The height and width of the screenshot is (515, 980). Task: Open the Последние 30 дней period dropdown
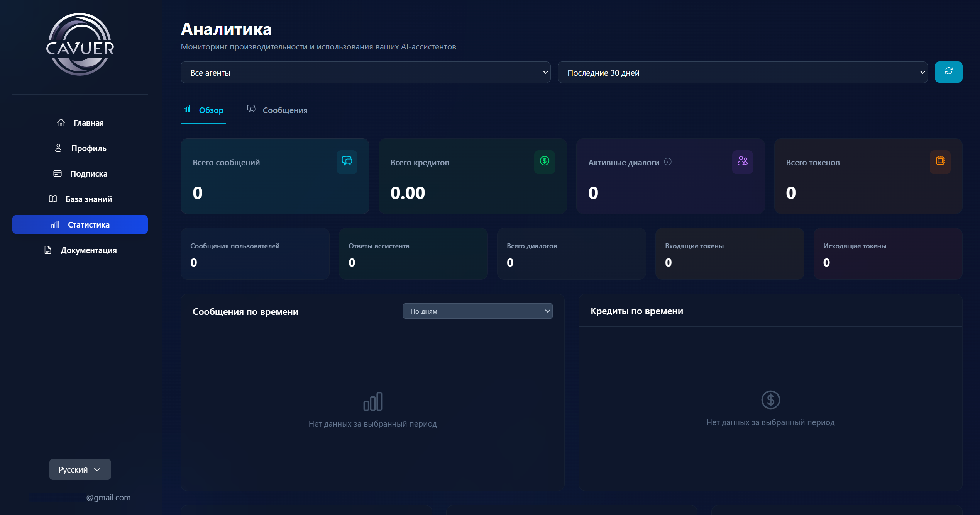tap(742, 73)
